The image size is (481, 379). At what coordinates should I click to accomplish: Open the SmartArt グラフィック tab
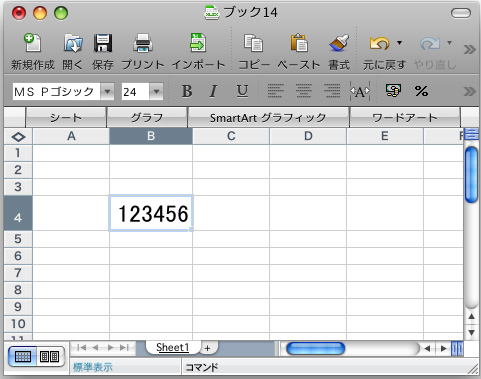click(268, 117)
